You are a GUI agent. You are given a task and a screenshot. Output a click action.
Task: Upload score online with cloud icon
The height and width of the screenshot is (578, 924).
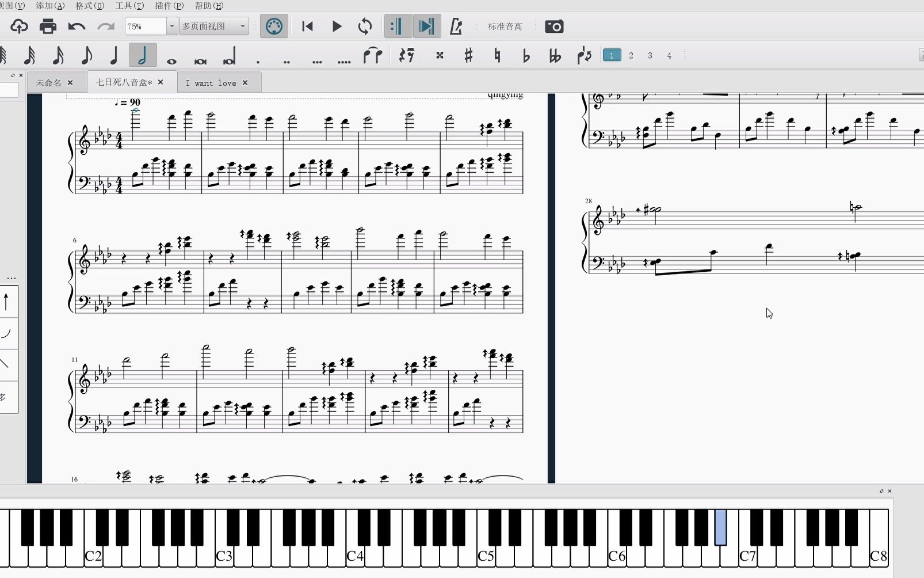click(x=19, y=26)
